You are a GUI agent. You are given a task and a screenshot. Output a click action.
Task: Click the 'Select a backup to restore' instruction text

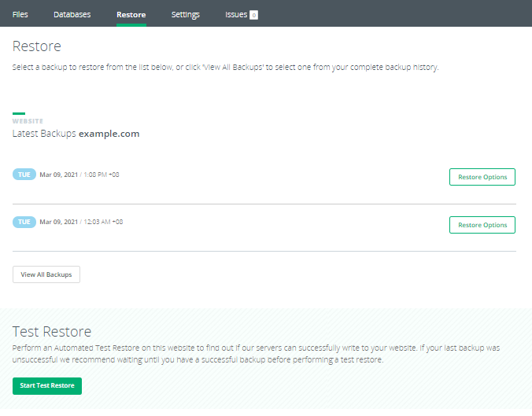tap(225, 68)
